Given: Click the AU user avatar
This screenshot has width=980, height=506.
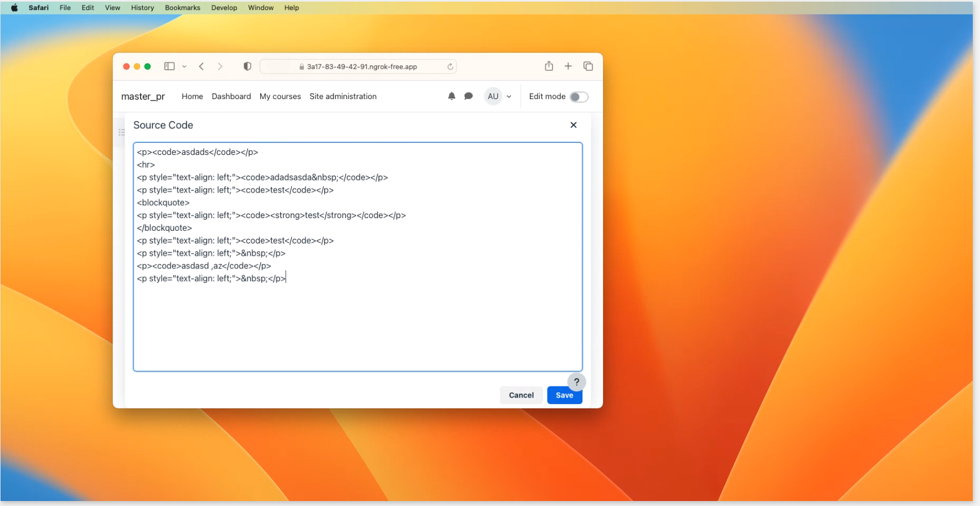Looking at the screenshot, I should (493, 96).
